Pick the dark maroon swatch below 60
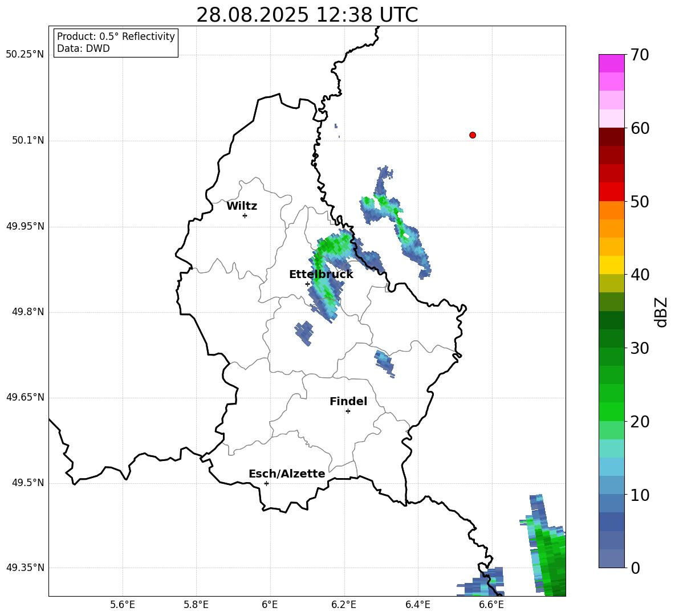 (611, 137)
